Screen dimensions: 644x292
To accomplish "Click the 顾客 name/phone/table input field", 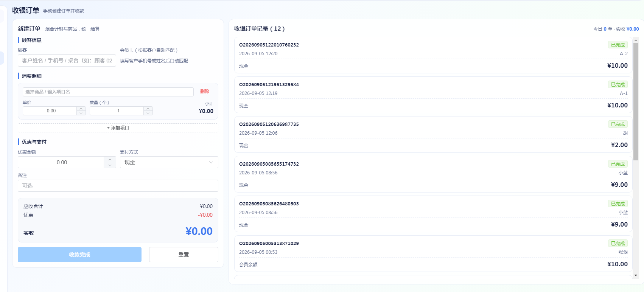I will point(67,61).
